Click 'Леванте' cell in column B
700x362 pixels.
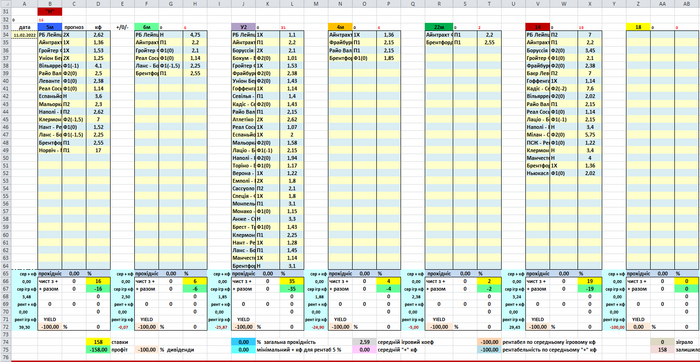[x=50, y=81]
